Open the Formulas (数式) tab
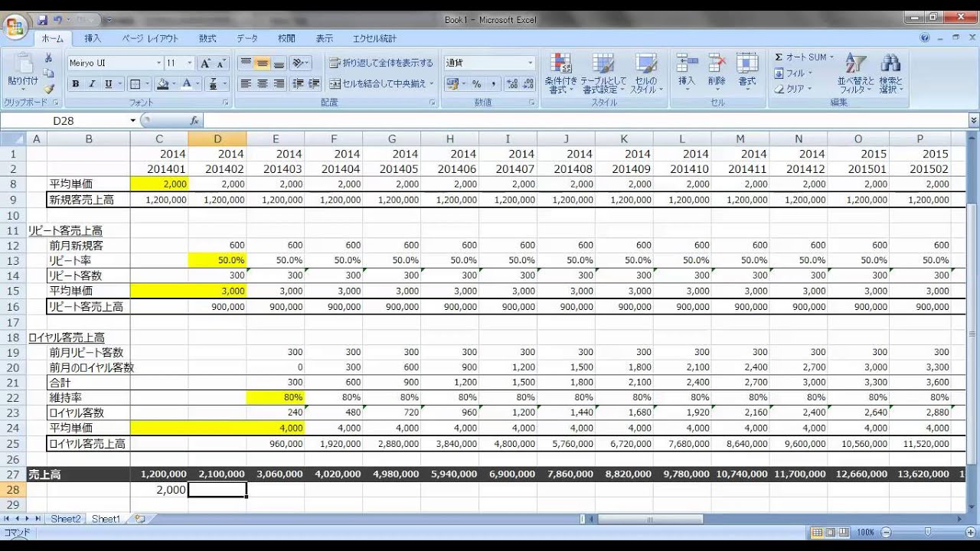 [x=207, y=38]
